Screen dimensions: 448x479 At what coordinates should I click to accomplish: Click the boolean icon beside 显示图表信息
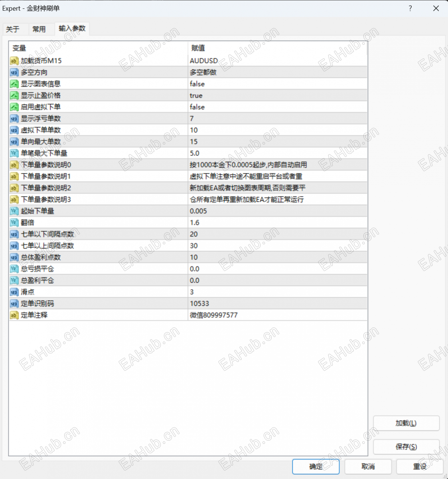click(14, 84)
